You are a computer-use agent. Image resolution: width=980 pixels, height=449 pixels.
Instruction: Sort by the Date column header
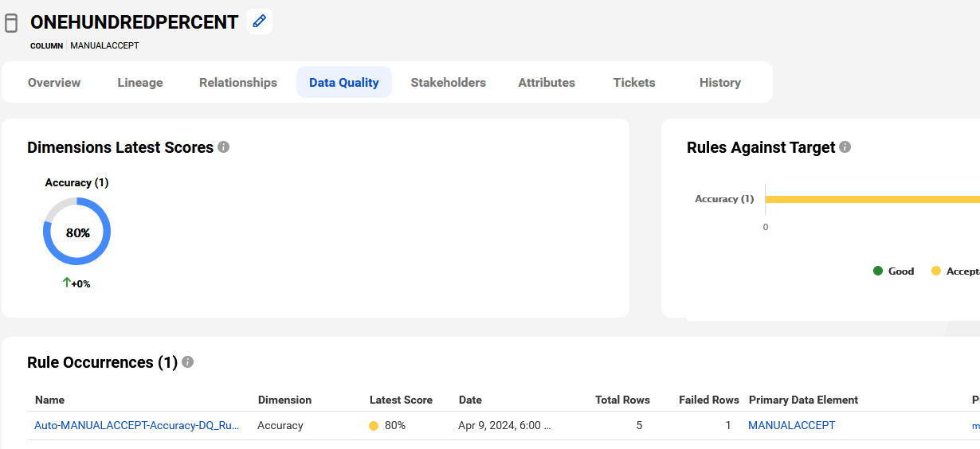(x=470, y=400)
